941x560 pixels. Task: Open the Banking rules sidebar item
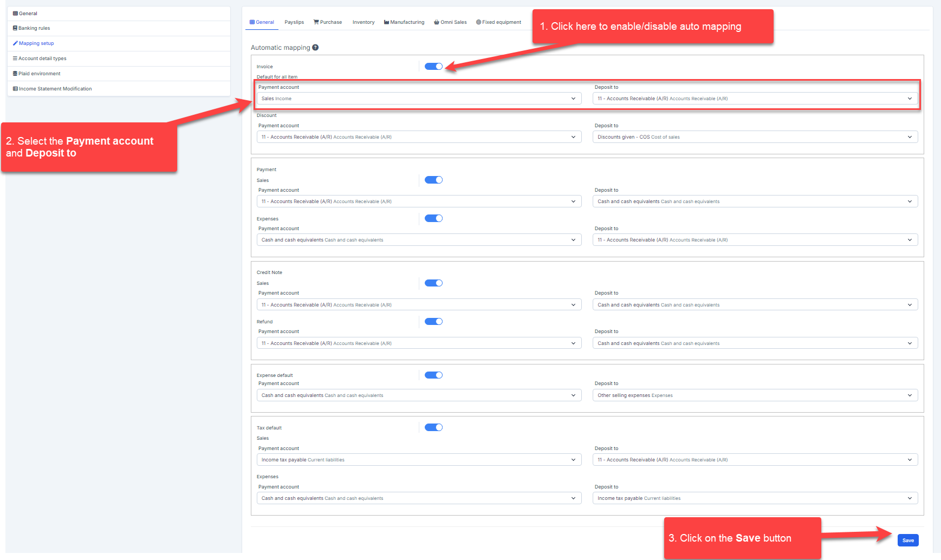tap(34, 28)
